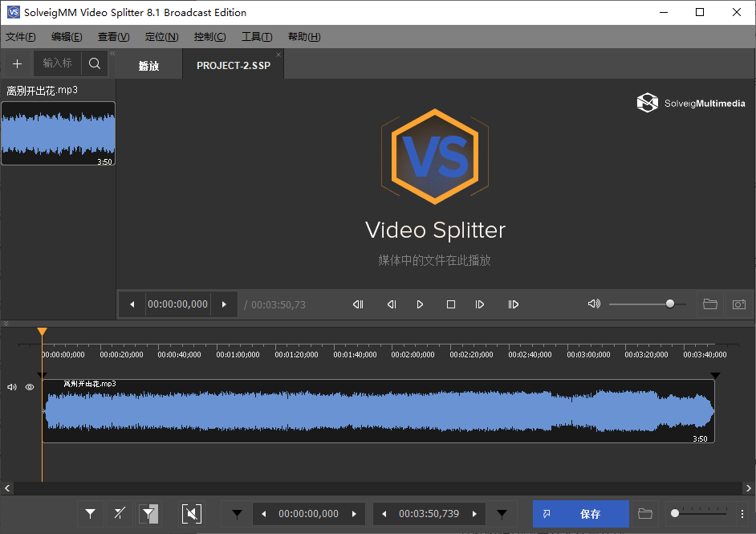Collapse the timeline using the double-arrow handle

6,324
